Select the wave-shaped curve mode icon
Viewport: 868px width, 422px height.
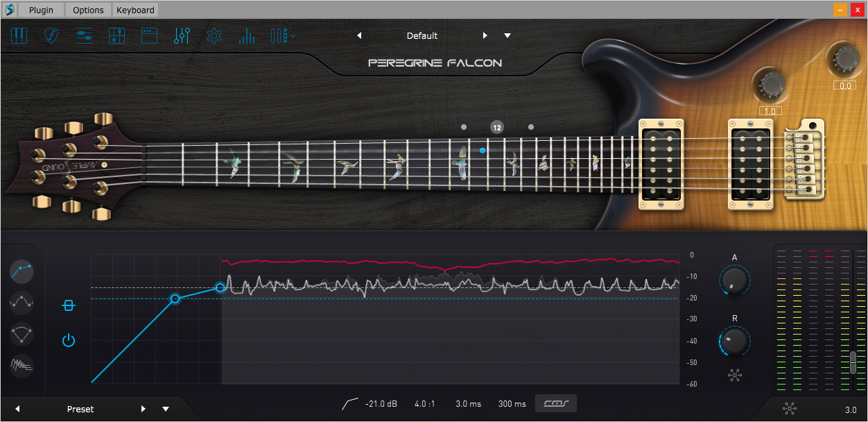pos(22,302)
